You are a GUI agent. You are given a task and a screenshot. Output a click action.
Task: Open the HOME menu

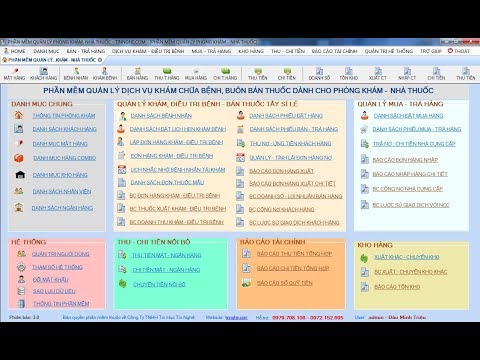15,51
